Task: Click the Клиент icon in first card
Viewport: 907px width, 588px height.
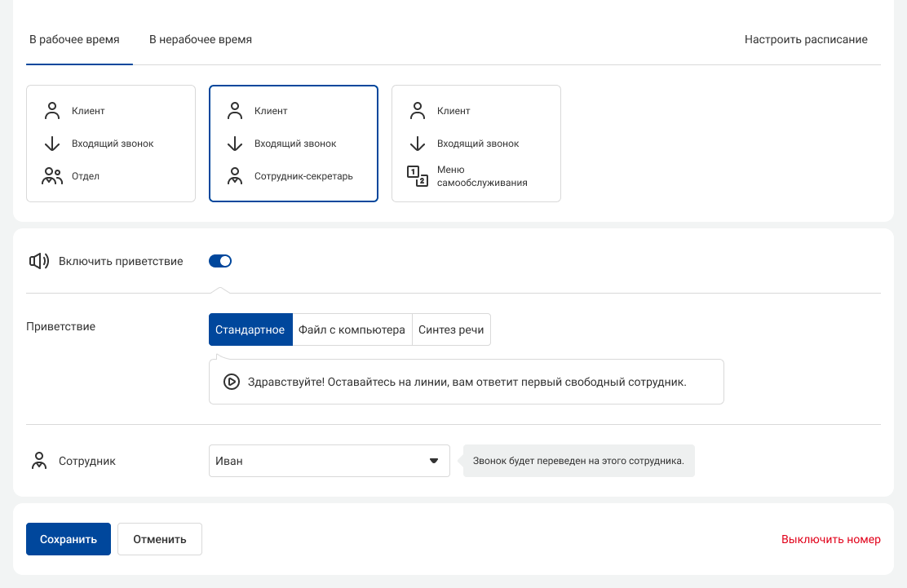Action: pyautogui.click(x=52, y=111)
